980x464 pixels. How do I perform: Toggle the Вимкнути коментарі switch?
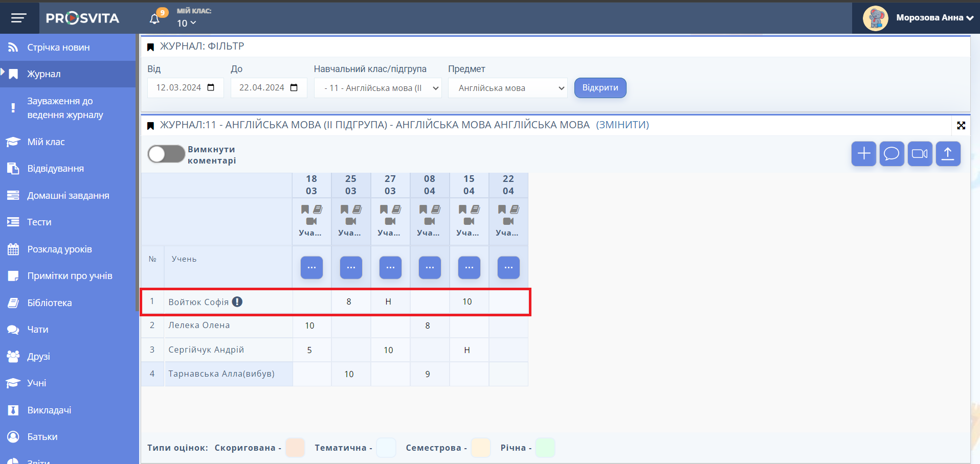(166, 154)
